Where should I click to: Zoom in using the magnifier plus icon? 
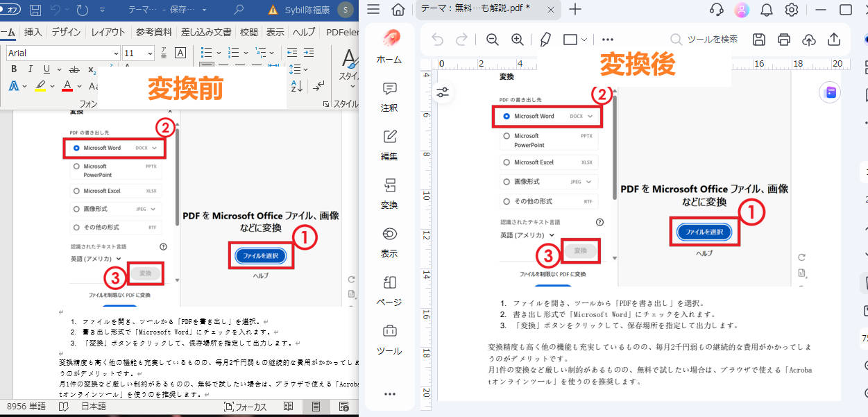coord(518,40)
